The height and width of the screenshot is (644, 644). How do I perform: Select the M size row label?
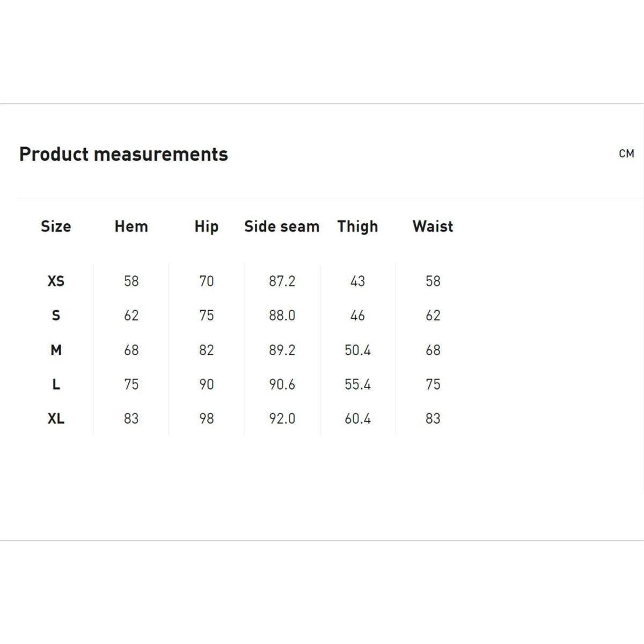coord(56,350)
